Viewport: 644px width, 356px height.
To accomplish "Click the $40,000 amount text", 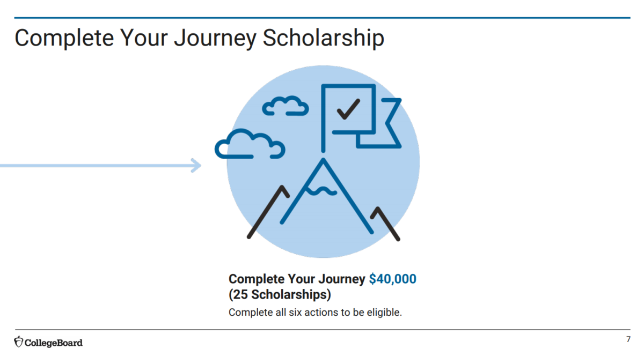I will pyautogui.click(x=392, y=279).
